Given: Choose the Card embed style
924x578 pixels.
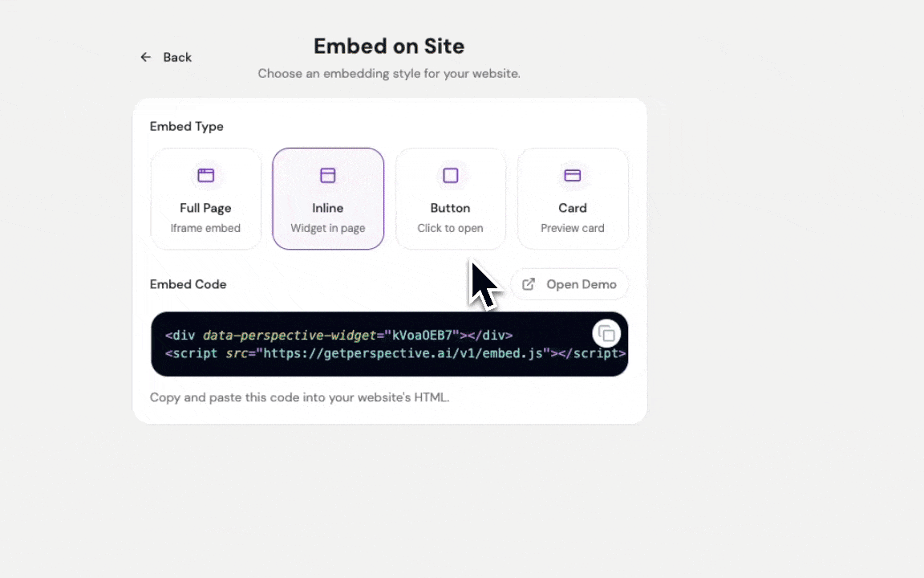Looking at the screenshot, I should (572, 197).
